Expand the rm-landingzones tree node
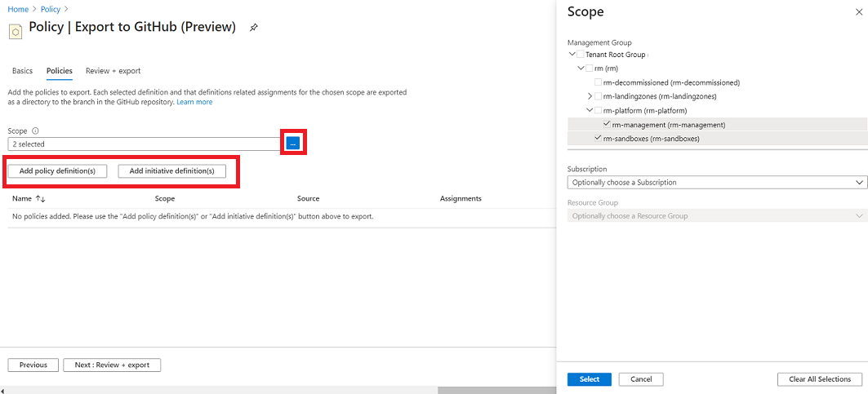This screenshot has height=394, width=868. point(590,96)
